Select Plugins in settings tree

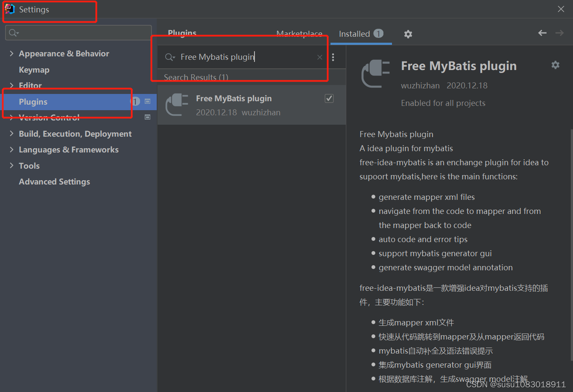coord(78,102)
